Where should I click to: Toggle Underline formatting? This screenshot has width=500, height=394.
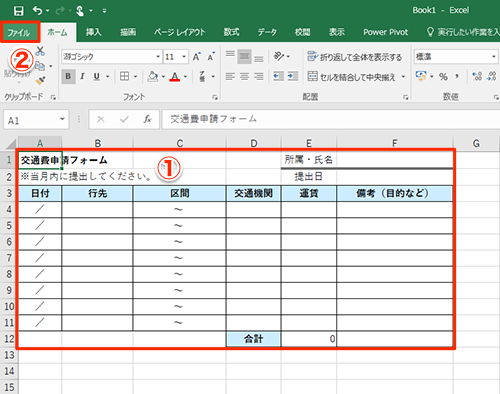[97, 77]
